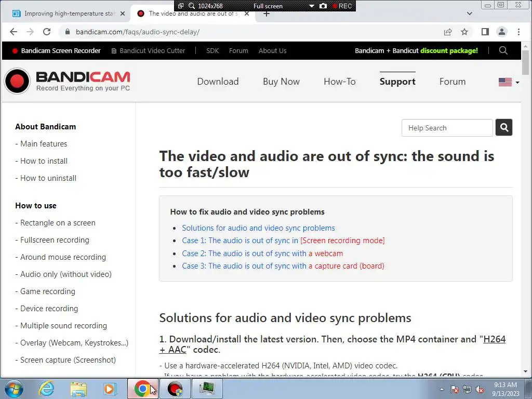Open the Chrome profile avatar

point(502,32)
